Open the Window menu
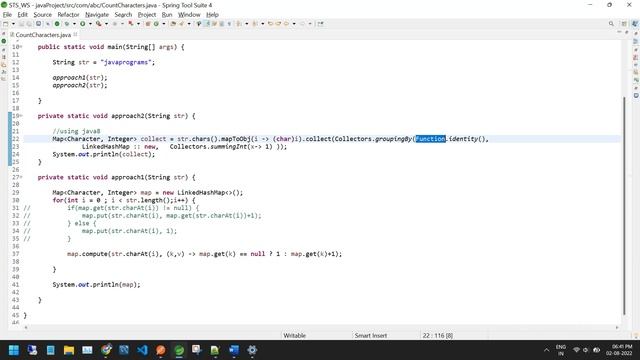Image resolution: width=640 pixels, height=360 pixels. (x=189, y=15)
